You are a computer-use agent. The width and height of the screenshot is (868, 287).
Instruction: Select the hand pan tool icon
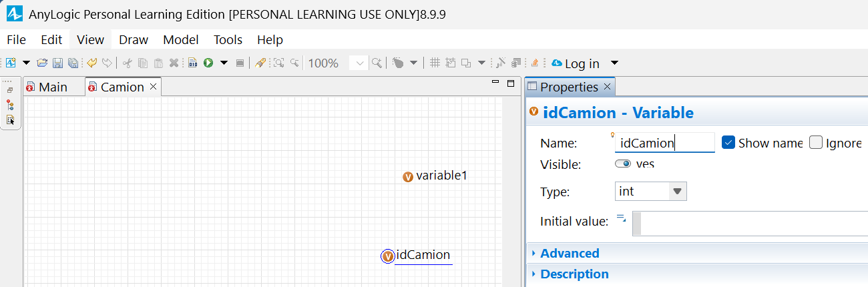tap(398, 63)
